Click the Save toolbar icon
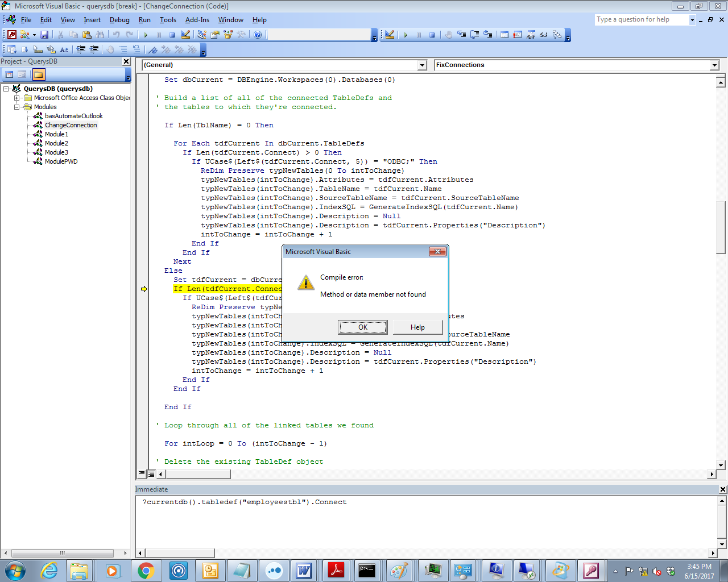Viewport: 728px width, 582px height. pos(44,34)
